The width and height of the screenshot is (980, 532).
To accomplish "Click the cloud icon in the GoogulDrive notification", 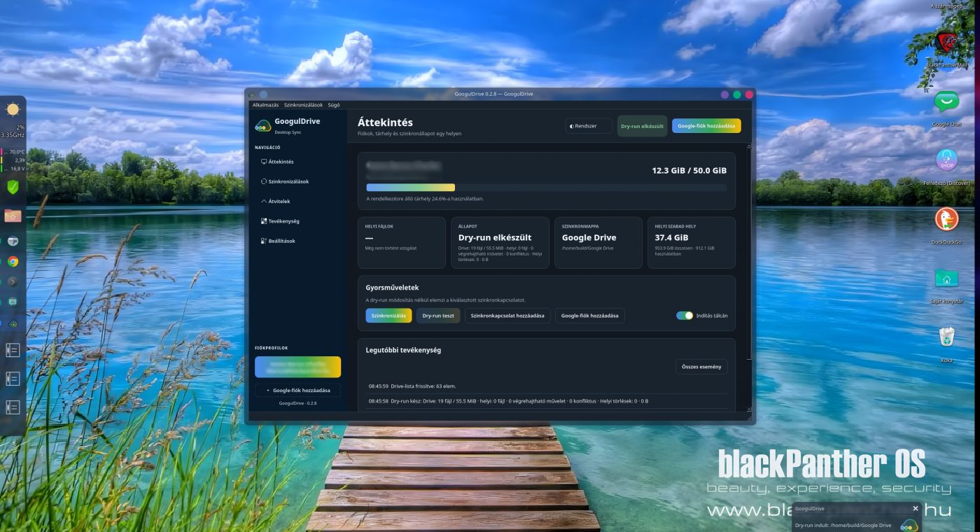I will click(909, 525).
